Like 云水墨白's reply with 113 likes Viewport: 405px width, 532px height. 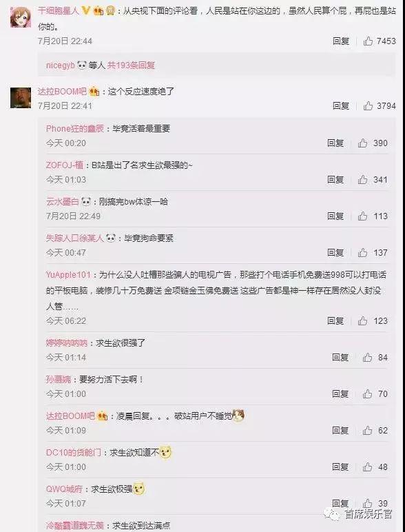[362, 216]
